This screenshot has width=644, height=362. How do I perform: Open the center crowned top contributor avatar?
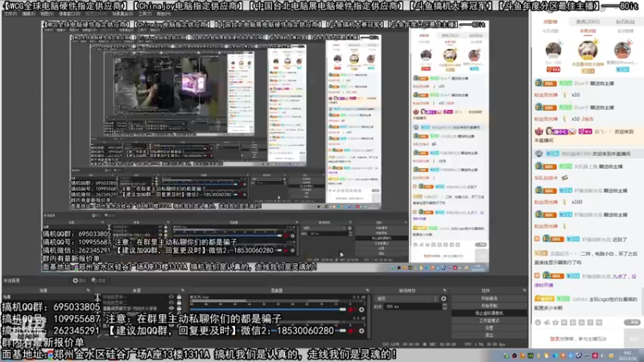point(588,50)
